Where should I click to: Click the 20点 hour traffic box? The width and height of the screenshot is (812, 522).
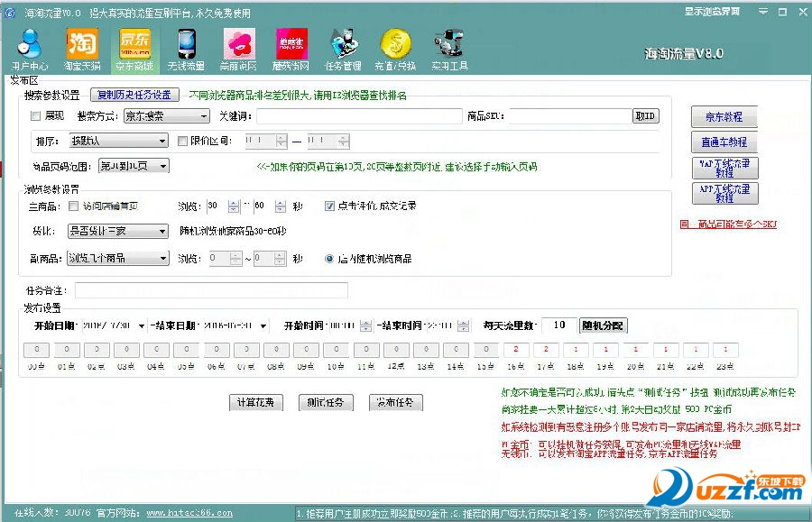(636, 350)
